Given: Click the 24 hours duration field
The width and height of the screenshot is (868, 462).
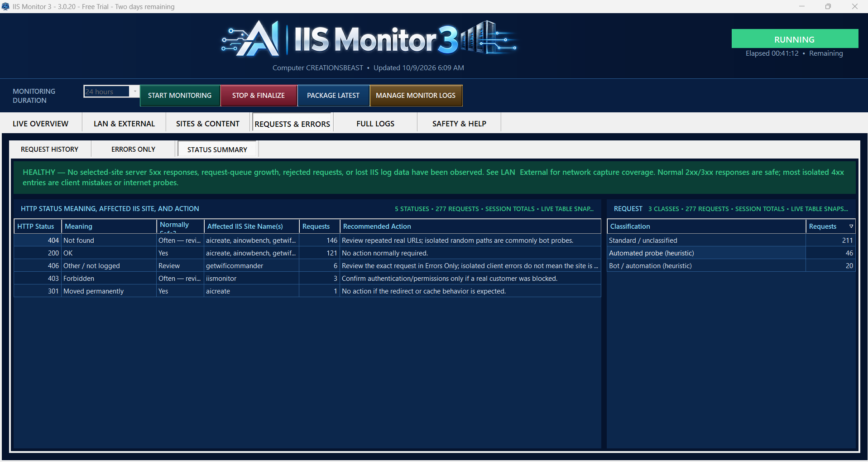Looking at the screenshot, I should pos(107,91).
